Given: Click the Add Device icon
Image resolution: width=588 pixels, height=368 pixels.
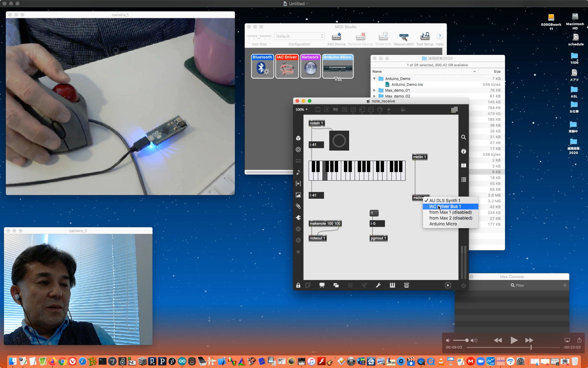Looking at the screenshot, I should point(336,37).
